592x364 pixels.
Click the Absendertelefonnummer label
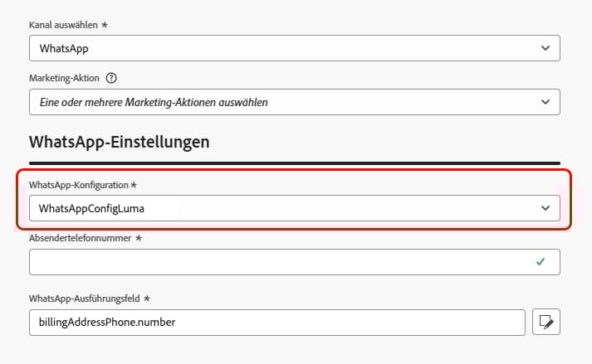[x=81, y=238]
